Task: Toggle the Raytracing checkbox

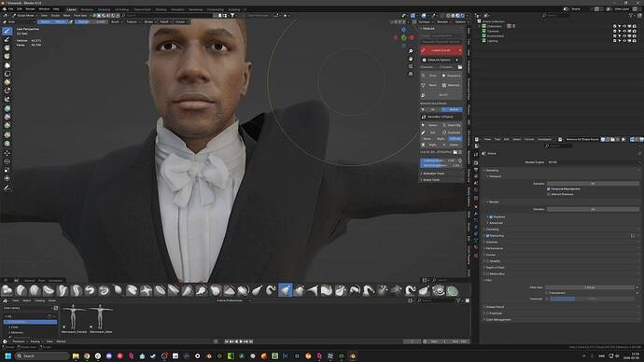Action: pos(487,236)
